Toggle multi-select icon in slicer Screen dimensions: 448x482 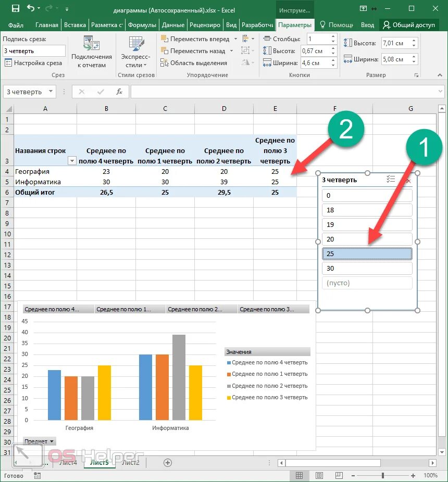(x=391, y=179)
